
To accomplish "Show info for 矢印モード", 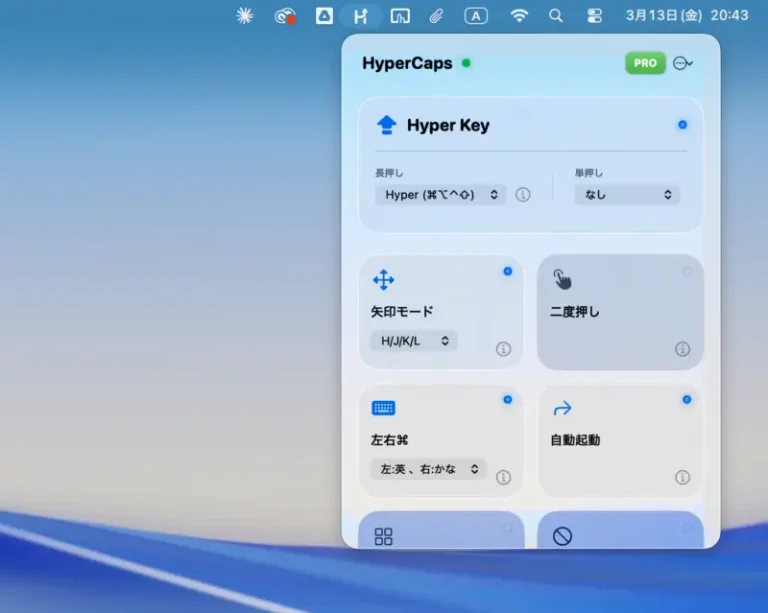I will (x=504, y=349).
